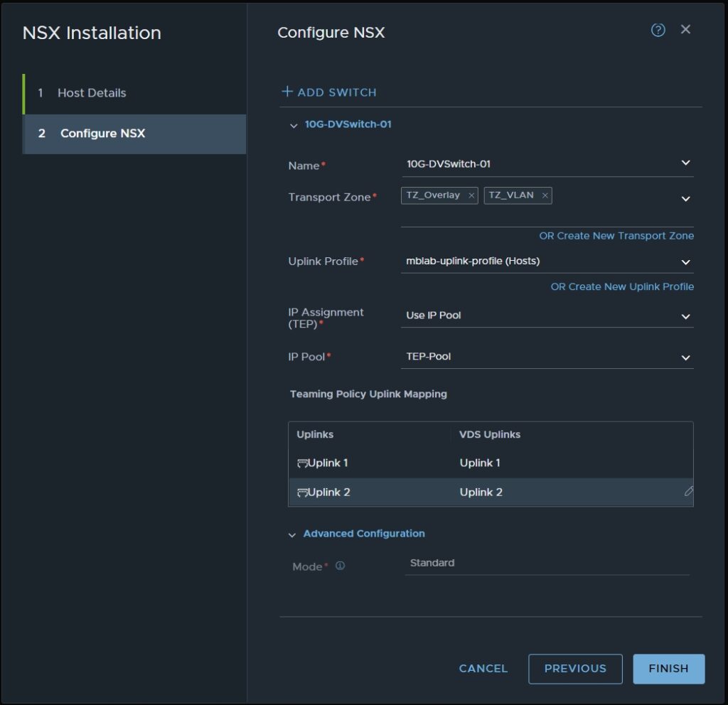
Task: Click the Uplink 2 network adapter icon
Action: [x=302, y=493]
